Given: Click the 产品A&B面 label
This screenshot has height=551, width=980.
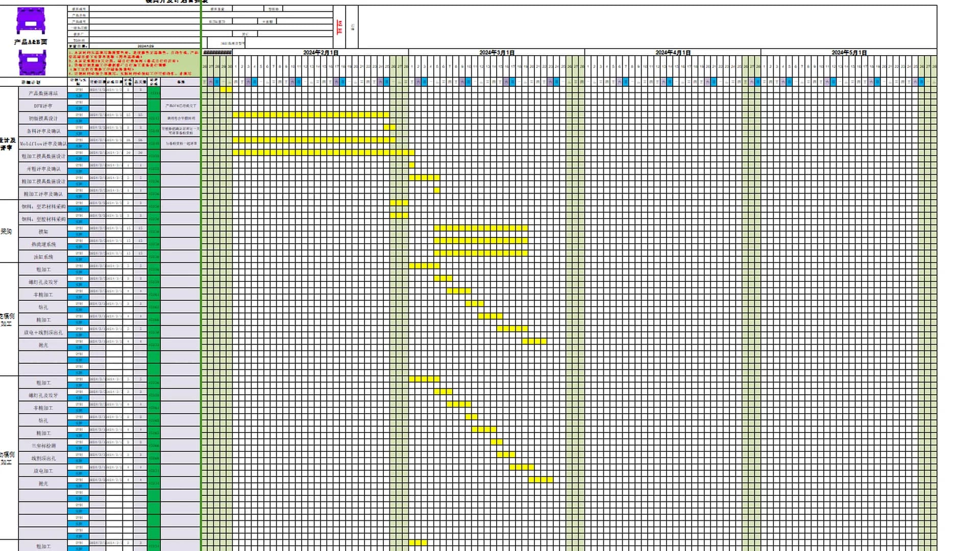Looking at the screenshot, I should point(31,42).
